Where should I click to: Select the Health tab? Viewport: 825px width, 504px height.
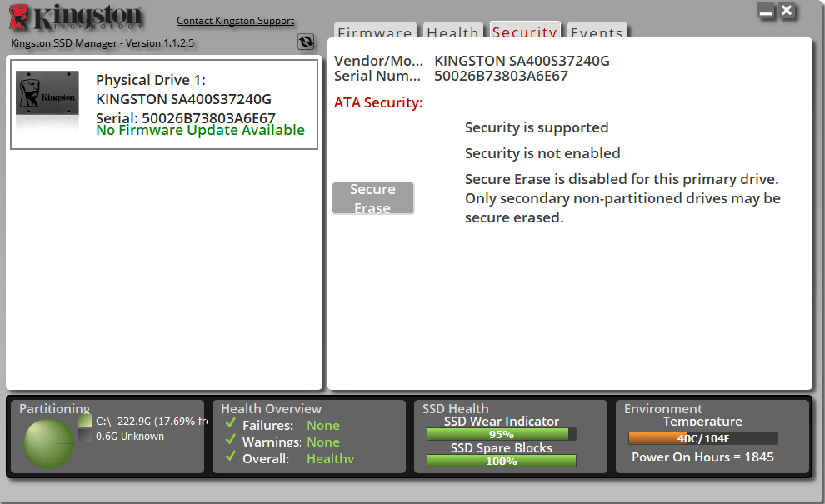pyautogui.click(x=452, y=33)
